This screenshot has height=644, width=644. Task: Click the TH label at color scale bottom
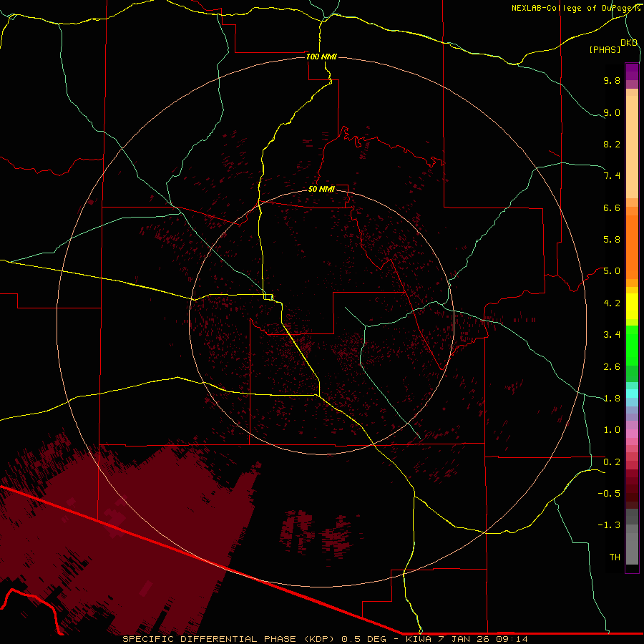coord(615,557)
